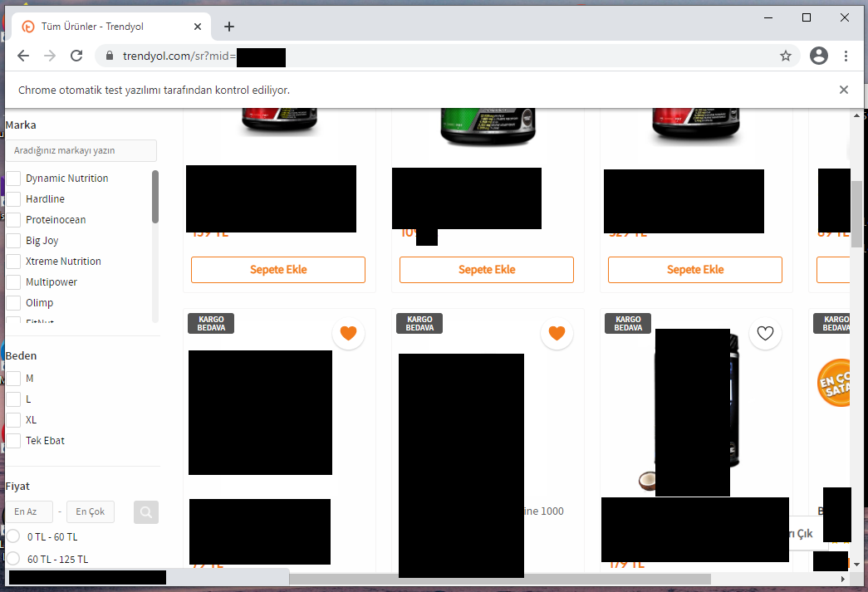Click the brand list scrollbar thumb
Viewport: 868px width, 592px height.
coord(155,197)
